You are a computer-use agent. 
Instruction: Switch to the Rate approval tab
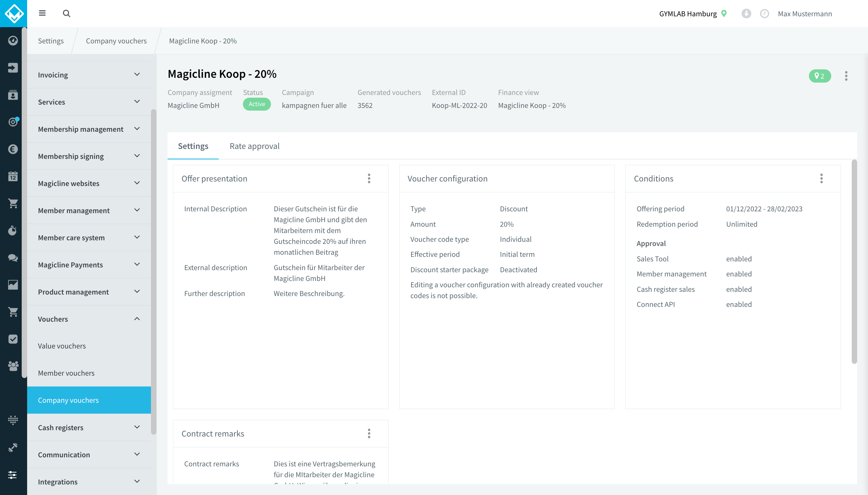click(x=255, y=146)
